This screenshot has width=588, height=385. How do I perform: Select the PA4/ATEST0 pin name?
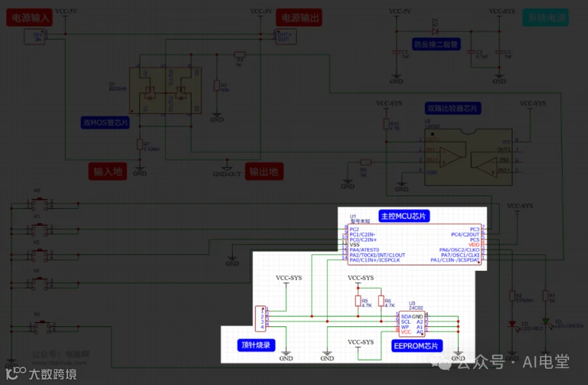tap(364, 250)
